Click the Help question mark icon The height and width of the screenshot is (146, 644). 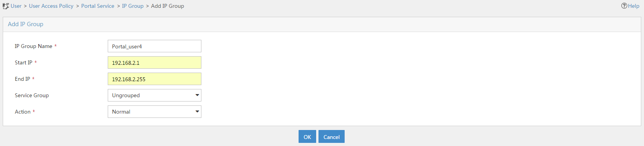[x=624, y=6]
